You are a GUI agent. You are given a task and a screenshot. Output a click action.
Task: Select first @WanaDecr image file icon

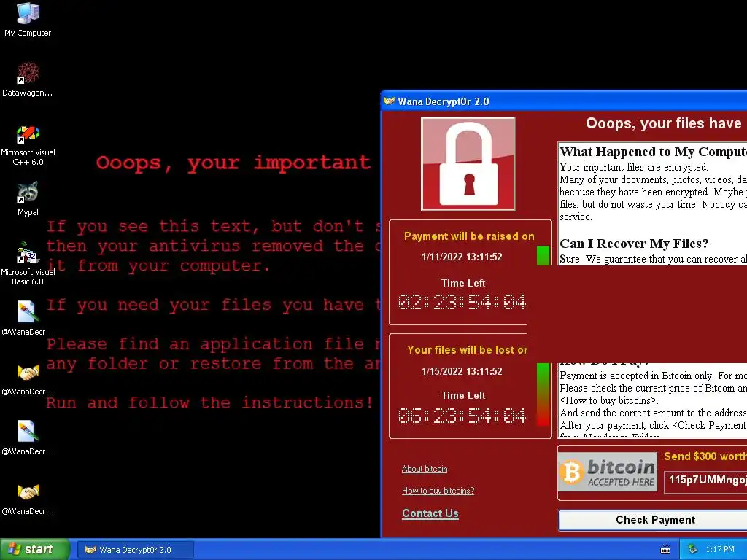point(28,318)
